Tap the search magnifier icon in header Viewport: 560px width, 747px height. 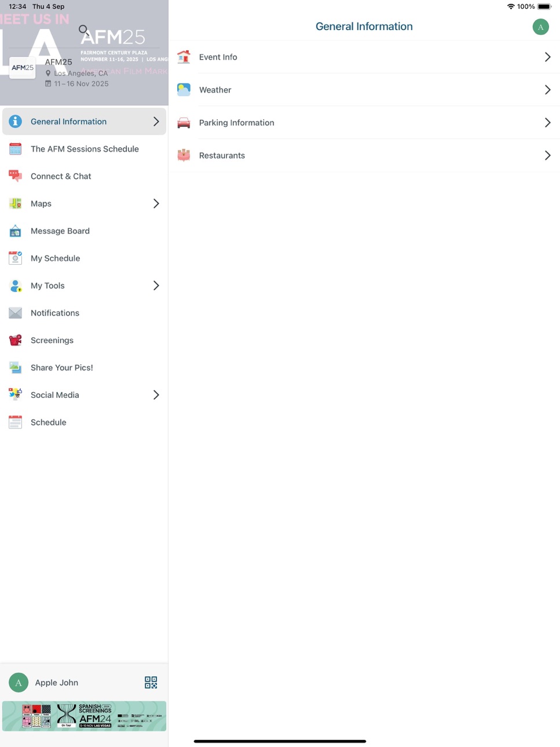click(x=84, y=30)
